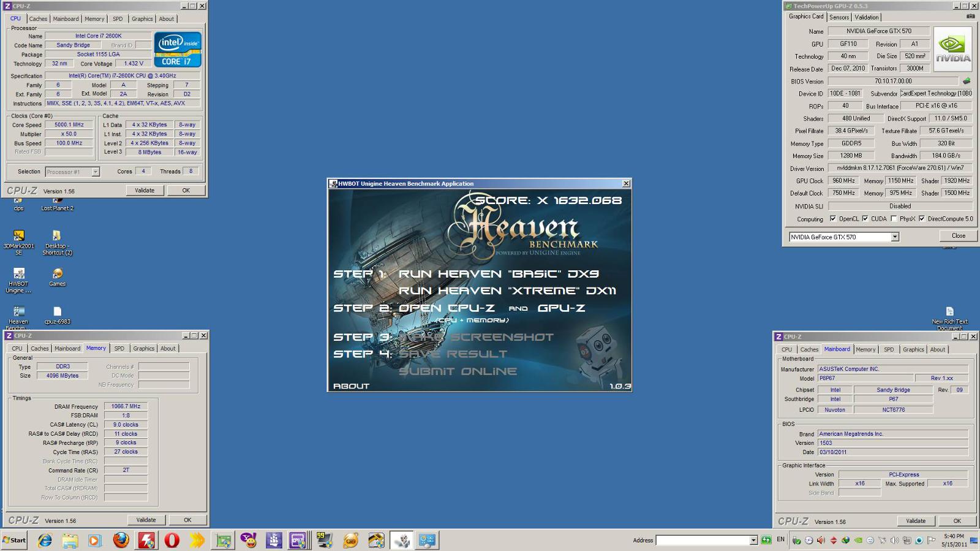
Task: Open Opera browser from the taskbar
Action: [x=171, y=540]
